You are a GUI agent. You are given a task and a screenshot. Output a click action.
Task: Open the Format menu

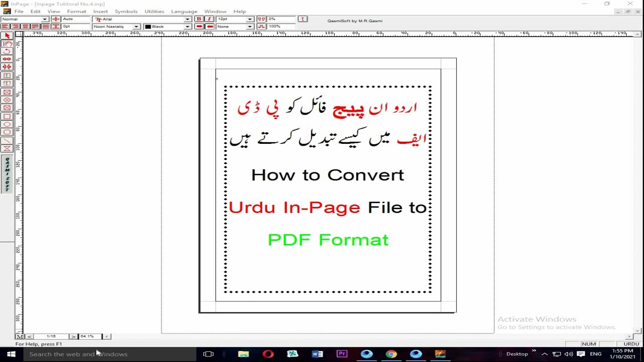coord(76,11)
